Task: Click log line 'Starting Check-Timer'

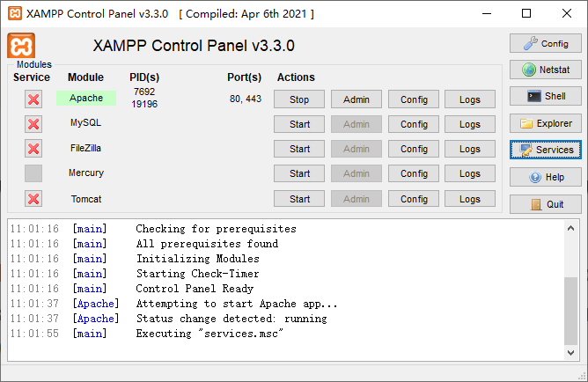Action: click(198, 274)
